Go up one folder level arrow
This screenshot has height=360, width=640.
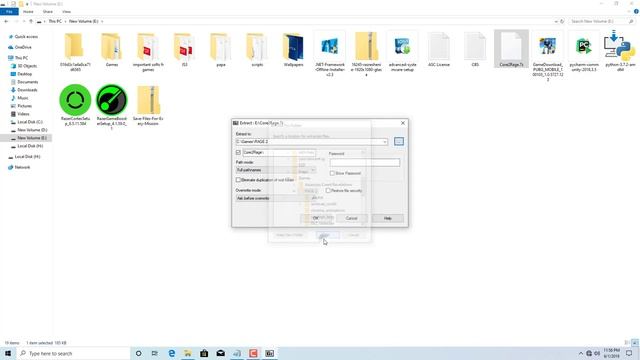tap(31, 21)
